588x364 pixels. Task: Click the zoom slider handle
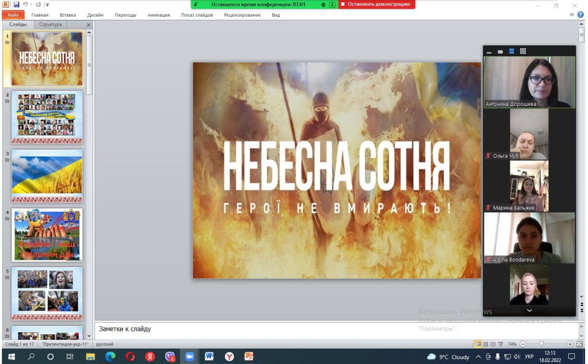(541, 344)
